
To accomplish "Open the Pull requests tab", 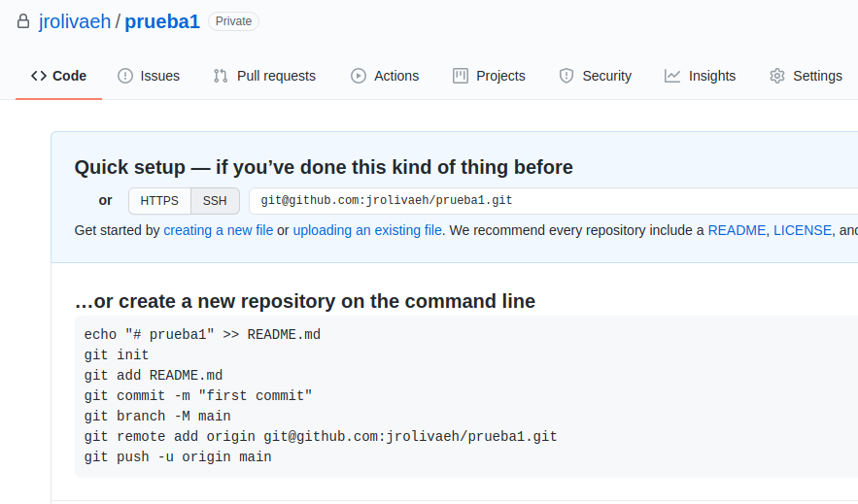I will [276, 76].
